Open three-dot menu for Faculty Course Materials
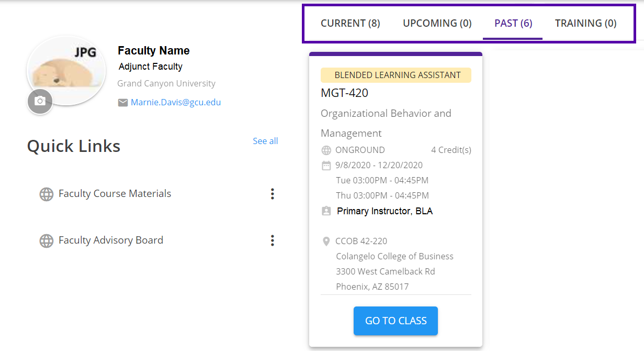This screenshot has width=644, height=351. click(272, 194)
